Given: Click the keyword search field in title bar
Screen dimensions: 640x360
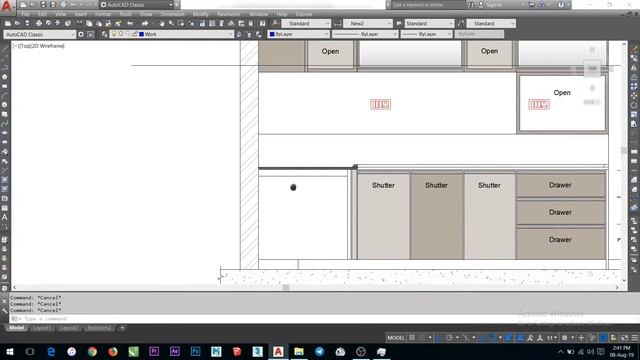Looking at the screenshot, I should 427,5.
